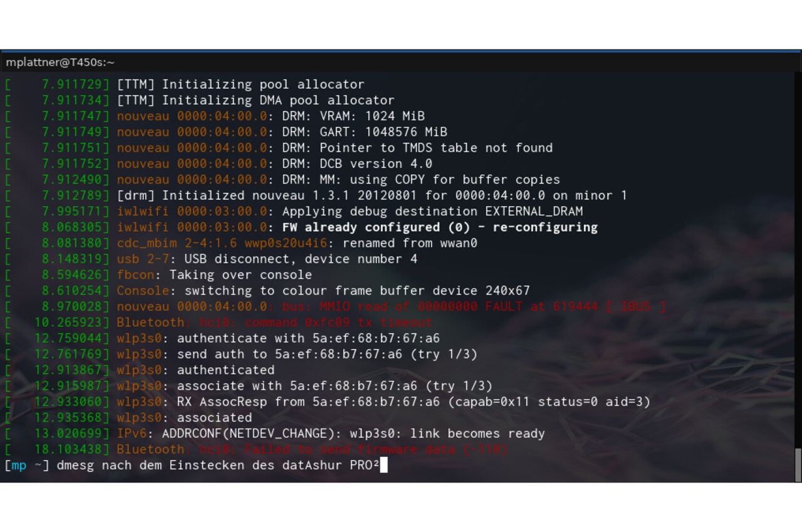This screenshot has height=532, width=802.
Task: Click the 'FW already configured' bold message
Action: click(x=440, y=227)
